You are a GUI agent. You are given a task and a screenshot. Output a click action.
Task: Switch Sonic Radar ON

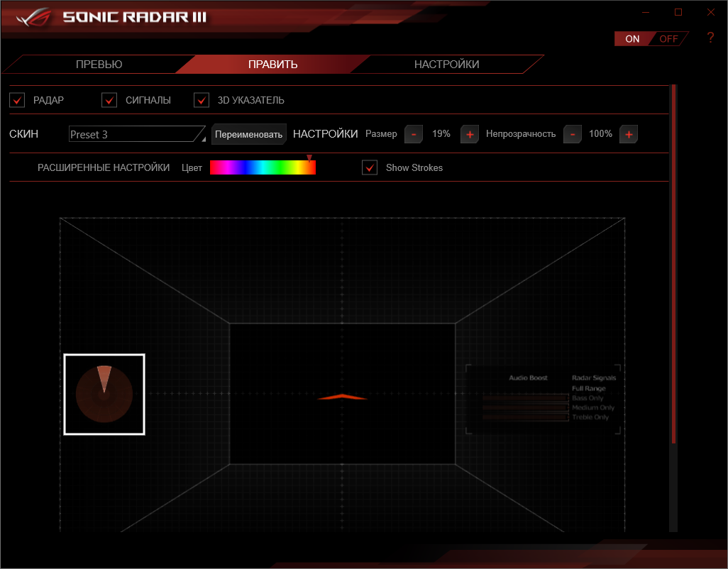click(632, 39)
